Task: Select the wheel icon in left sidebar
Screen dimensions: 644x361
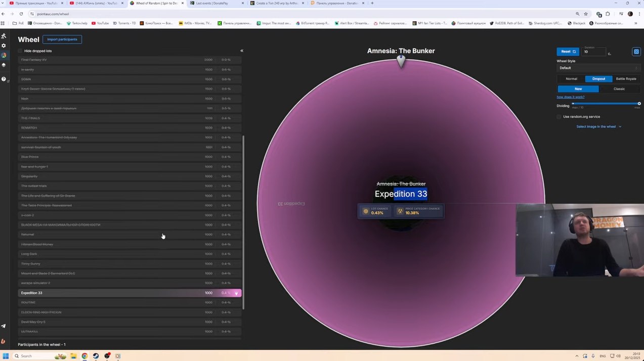Action: pyautogui.click(x=4, y=55)
